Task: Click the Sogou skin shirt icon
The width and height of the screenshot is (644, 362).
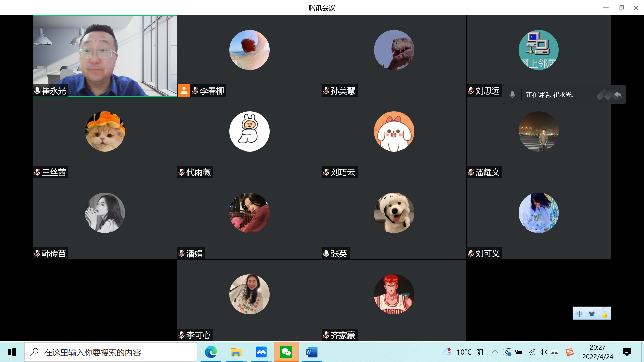Action: (x=592, y=314)
